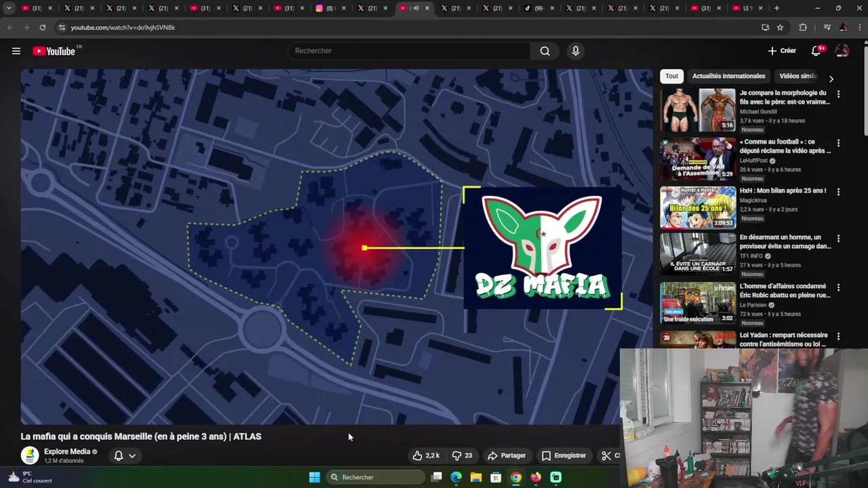Open options for the HxH bilan video
The image size is (868, 488).
(x=838, y=192)
